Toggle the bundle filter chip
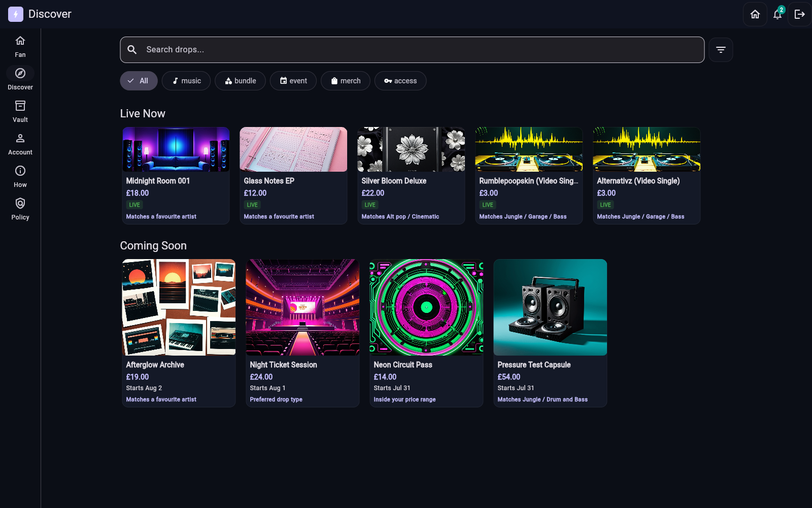Image resolution: width=812 pixels, height=508 pixels. pyautogui.click(x=240, y=81)
